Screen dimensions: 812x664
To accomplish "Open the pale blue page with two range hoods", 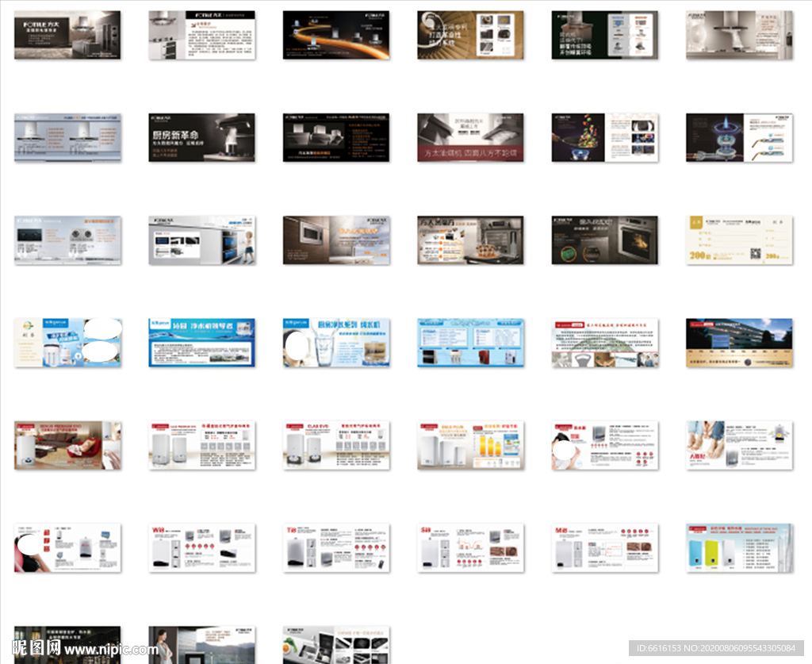I will pyautogui.click(x=67, y=137).
